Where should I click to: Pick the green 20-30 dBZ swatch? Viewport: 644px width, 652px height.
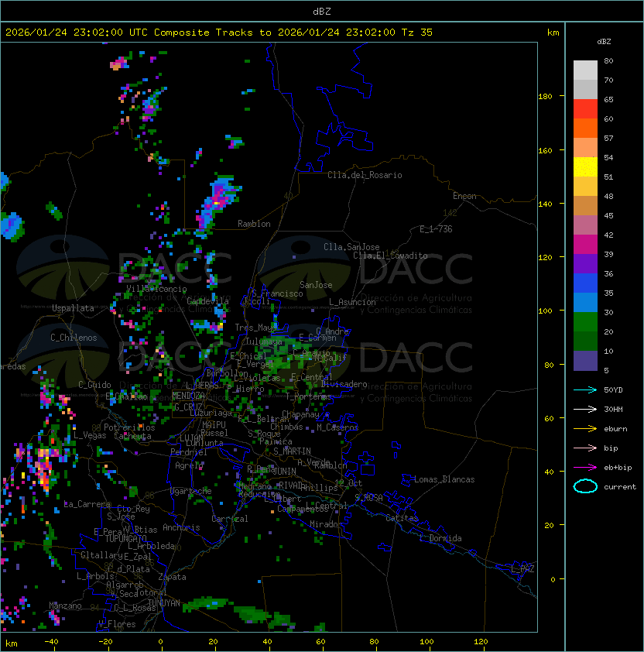click(585, 322)
